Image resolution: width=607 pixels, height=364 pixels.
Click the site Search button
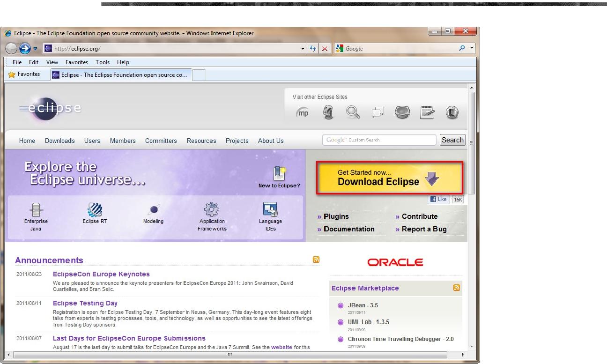point(452,140)
